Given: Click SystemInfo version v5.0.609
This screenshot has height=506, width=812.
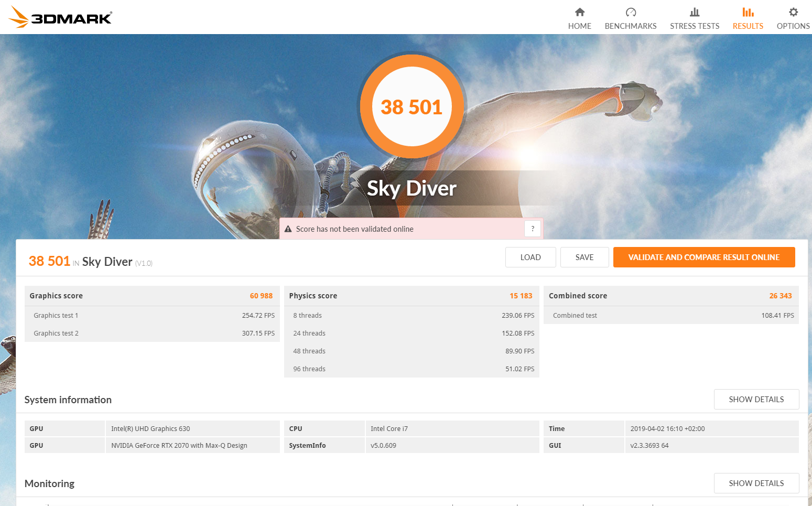Looking at the screenshot, I should [452, 445].
